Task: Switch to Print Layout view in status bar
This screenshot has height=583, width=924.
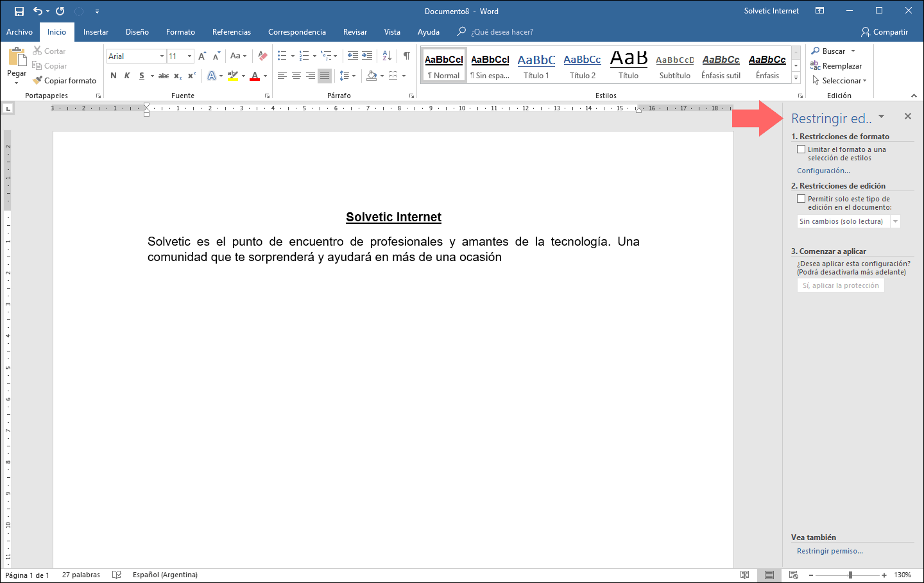Action: [x=769, y=575]
